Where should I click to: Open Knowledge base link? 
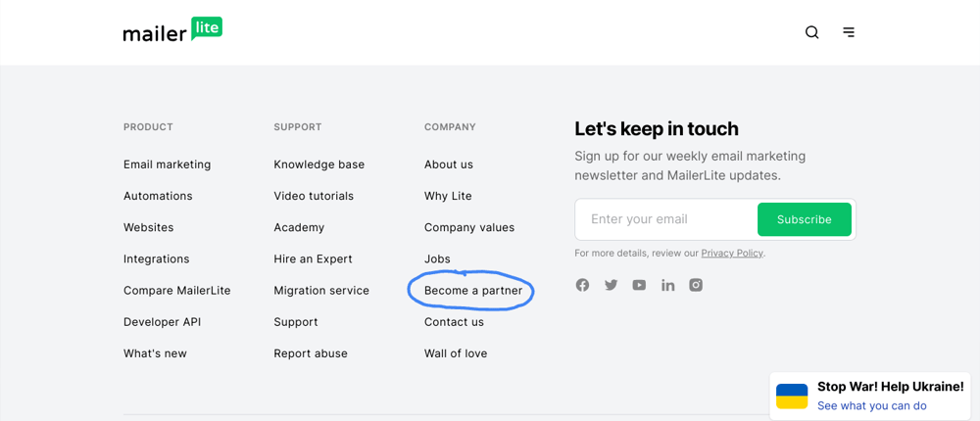318,164
